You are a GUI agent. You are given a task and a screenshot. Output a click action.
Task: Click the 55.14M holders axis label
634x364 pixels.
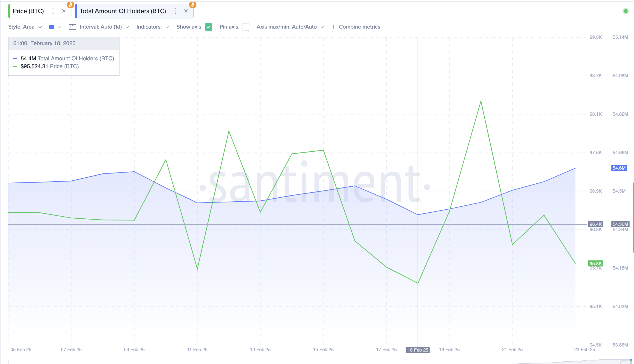620,37
